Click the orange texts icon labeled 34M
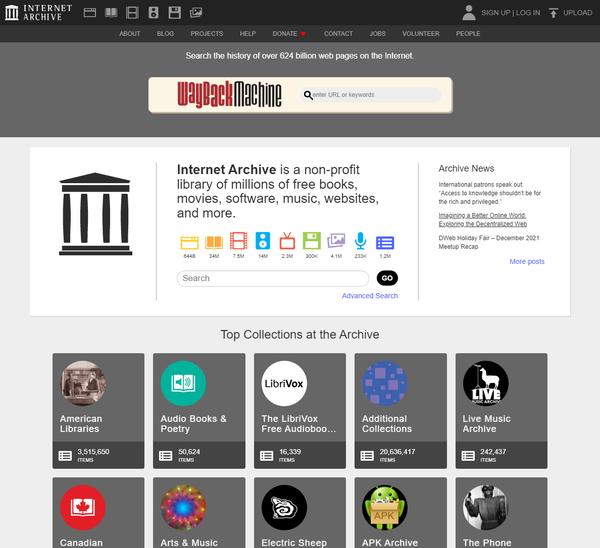This screenshot has width=600, height=548. tap(214, 242)
